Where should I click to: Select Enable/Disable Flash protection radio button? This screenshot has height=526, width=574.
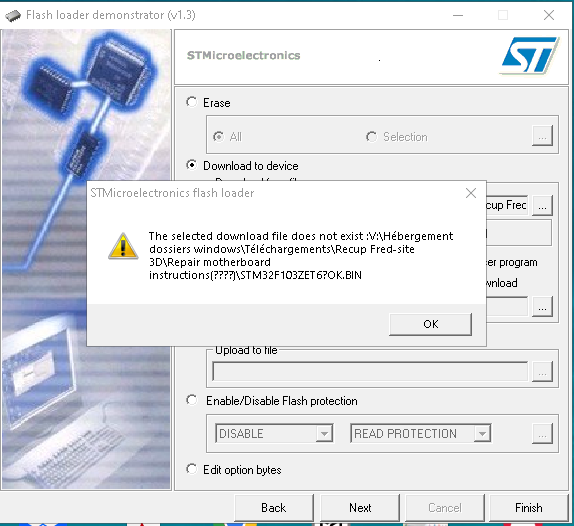point(191,400)
